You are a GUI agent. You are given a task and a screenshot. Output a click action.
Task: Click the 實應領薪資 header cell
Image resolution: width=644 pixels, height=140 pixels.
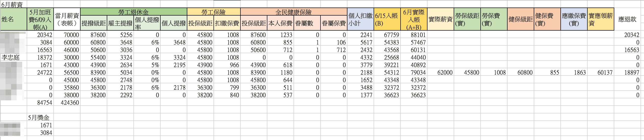point(601,19)
